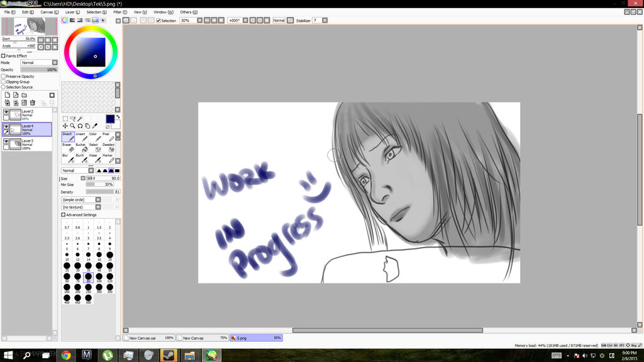
Task: Select the Pixel pencil tool
Action: click(107, 136)
